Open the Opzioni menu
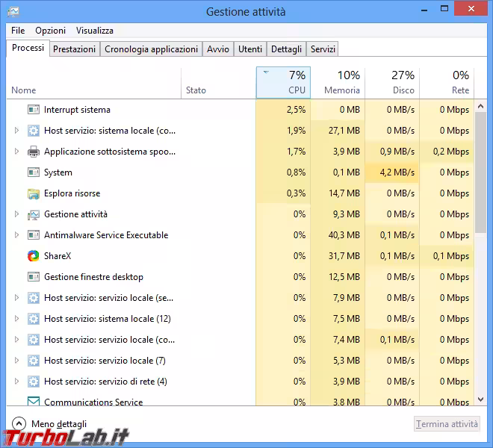 click(50, 31)
